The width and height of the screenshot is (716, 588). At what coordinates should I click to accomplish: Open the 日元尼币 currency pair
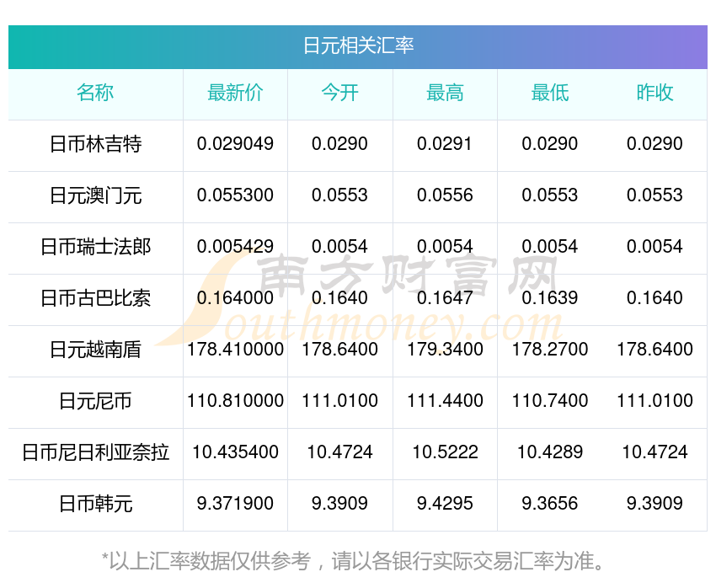click(x=95, y=401)
